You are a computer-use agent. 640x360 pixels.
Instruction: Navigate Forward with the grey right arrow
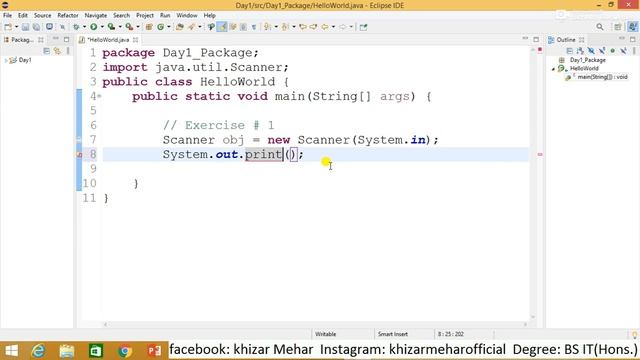pos(342,27)
